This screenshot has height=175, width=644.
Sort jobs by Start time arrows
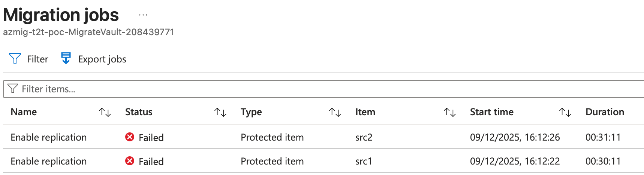click(565, 112)
